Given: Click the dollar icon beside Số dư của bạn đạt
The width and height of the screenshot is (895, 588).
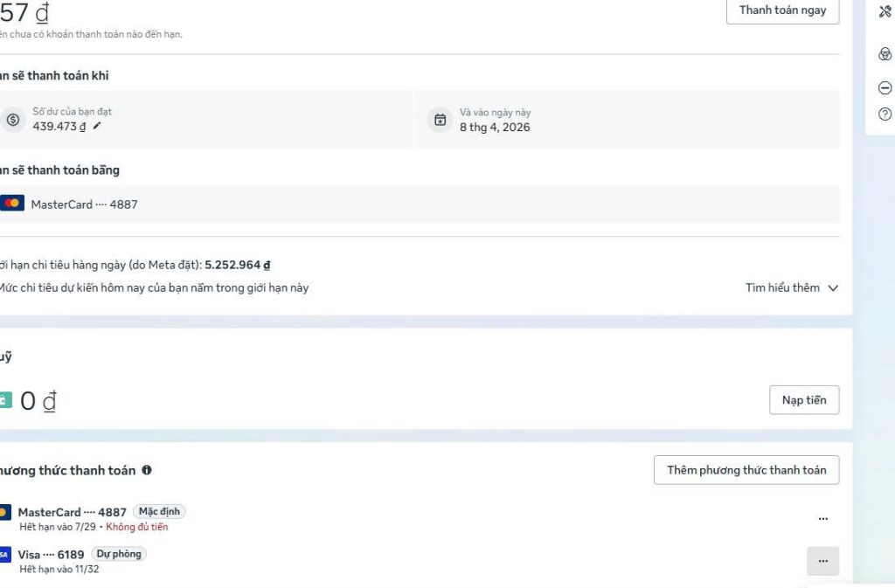Looking at the screenshot, I should tap(12, 120).
